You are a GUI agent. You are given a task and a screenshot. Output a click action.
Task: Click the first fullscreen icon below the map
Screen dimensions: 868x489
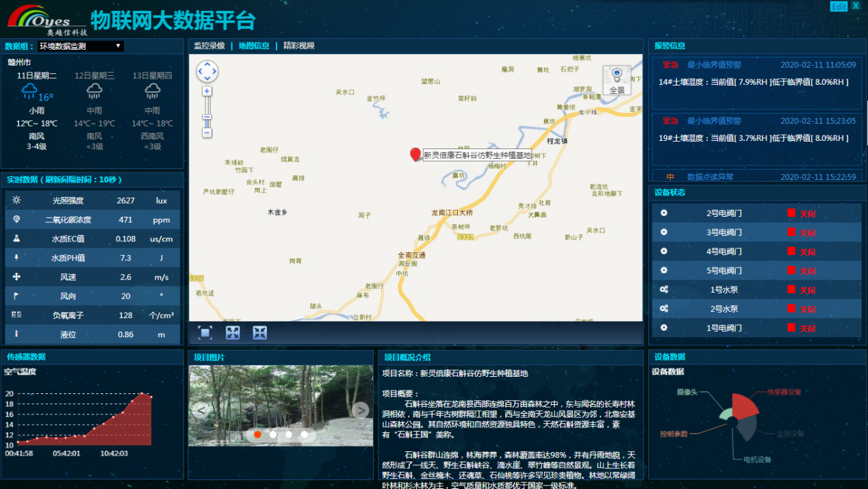click(205, 332)
